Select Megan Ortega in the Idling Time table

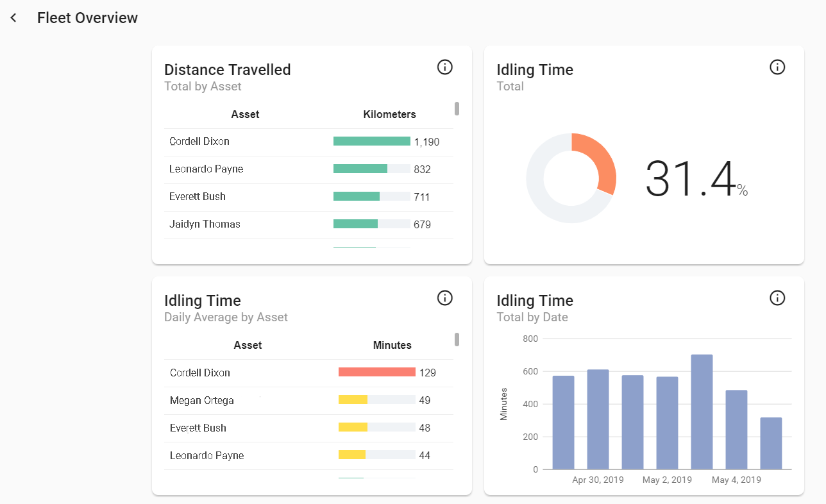tap(201, 400)
